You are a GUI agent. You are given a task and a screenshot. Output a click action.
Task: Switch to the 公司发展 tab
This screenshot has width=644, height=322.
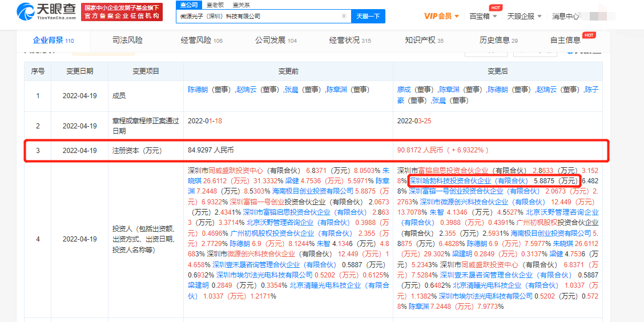(276, 40)
